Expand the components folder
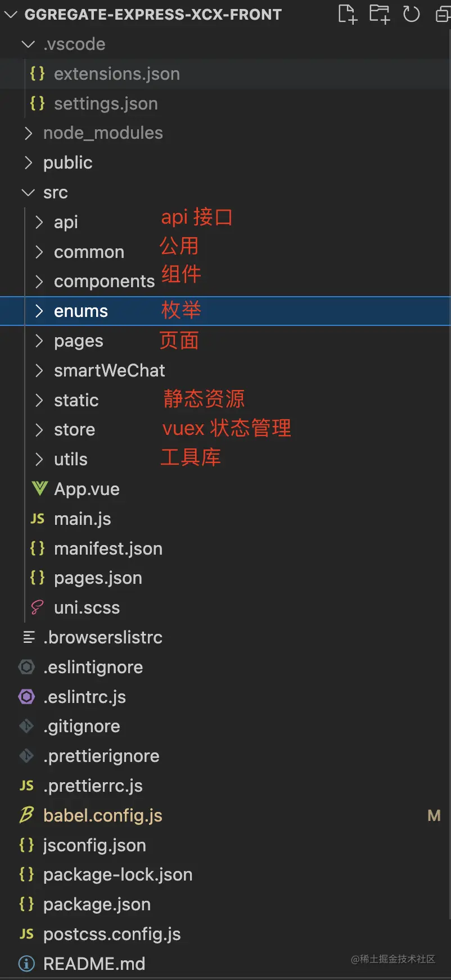Image resolution: width=451 pixels, height=980 pixels. coord(104,281)
